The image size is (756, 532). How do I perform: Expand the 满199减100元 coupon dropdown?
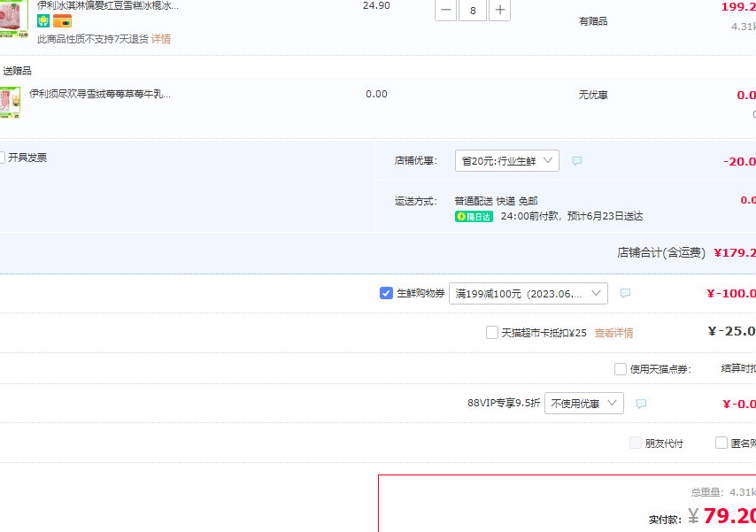pyautogui.click(x=528, y=293)
